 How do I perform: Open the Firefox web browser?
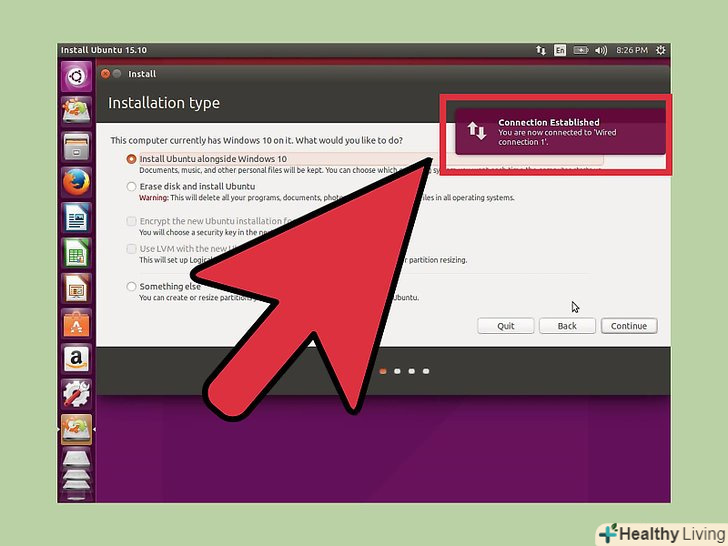click(x=77, y=182)
